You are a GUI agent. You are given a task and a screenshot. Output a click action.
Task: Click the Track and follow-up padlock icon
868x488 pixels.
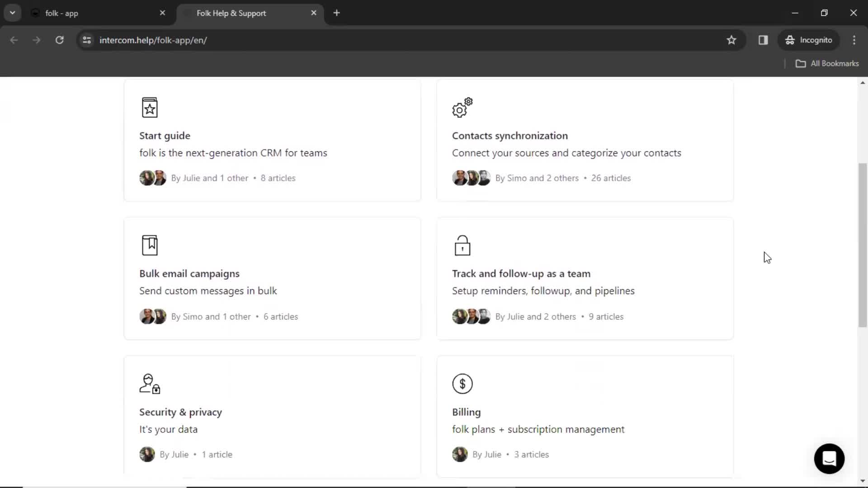pyautogui.click(x=462, y=245)
